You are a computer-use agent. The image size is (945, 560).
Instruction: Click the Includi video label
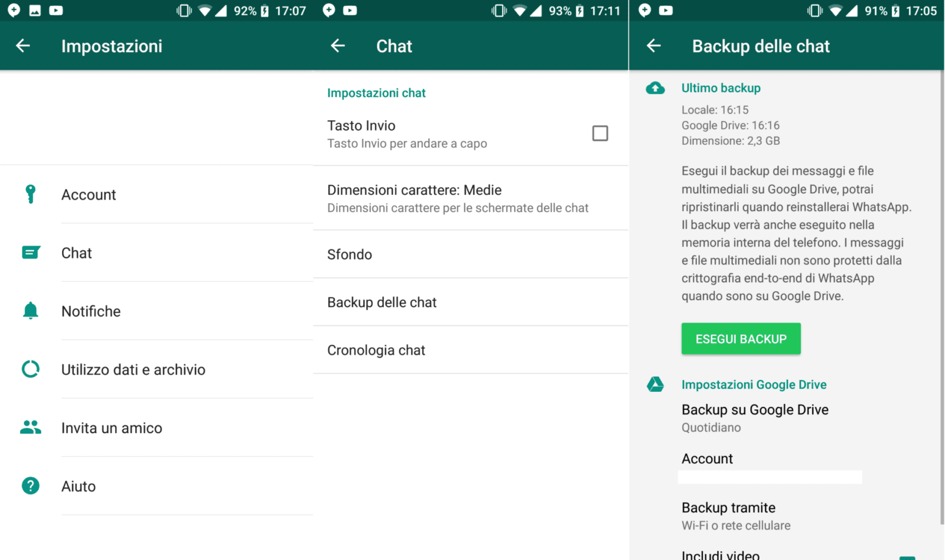721,555
